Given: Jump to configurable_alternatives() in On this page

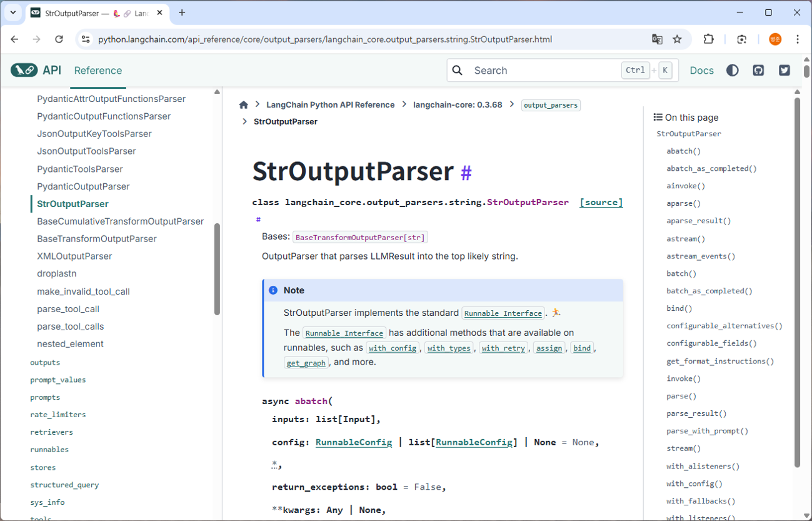Looking at the screenshot, I should tap(724, 326).
